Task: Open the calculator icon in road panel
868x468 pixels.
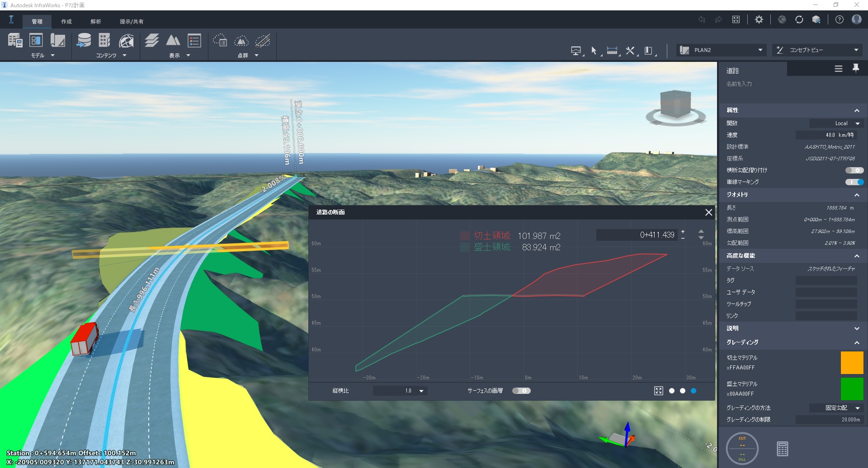Action: tap(782, 449)
